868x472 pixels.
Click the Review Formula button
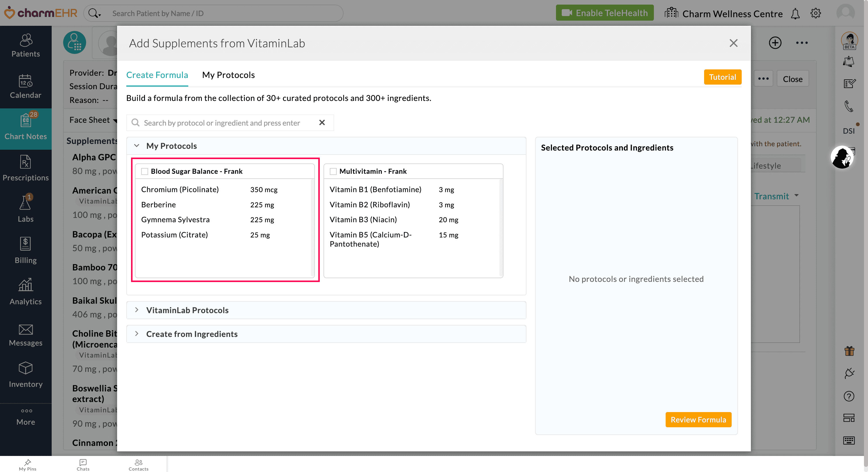point(698,420)
